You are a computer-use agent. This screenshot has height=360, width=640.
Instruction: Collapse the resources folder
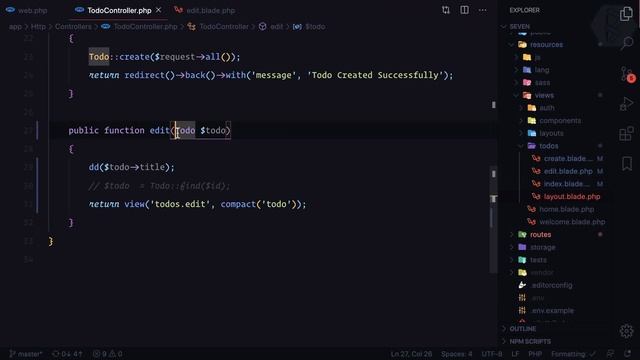(x=546, y=44)
